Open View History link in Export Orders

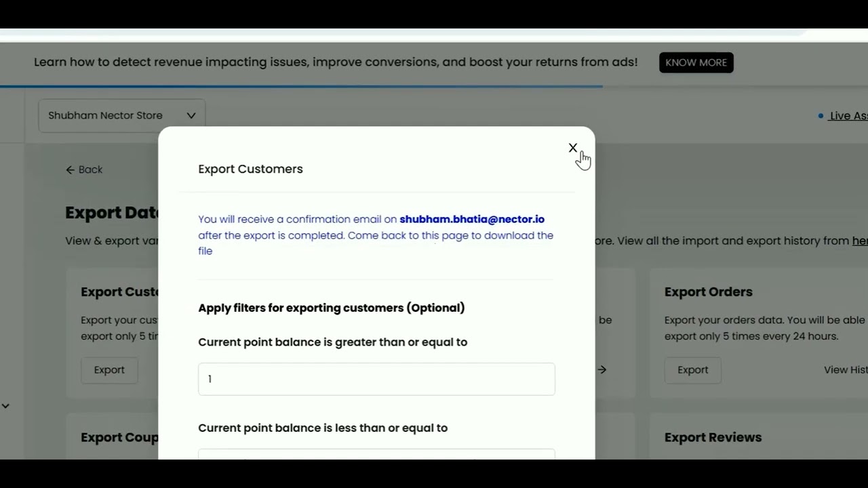point(846,370)
